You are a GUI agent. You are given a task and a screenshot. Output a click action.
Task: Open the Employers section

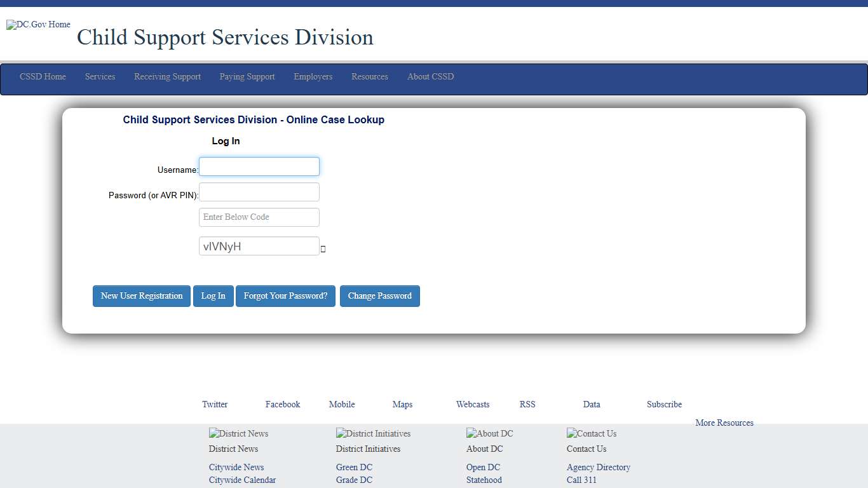[x=313, y=77]
